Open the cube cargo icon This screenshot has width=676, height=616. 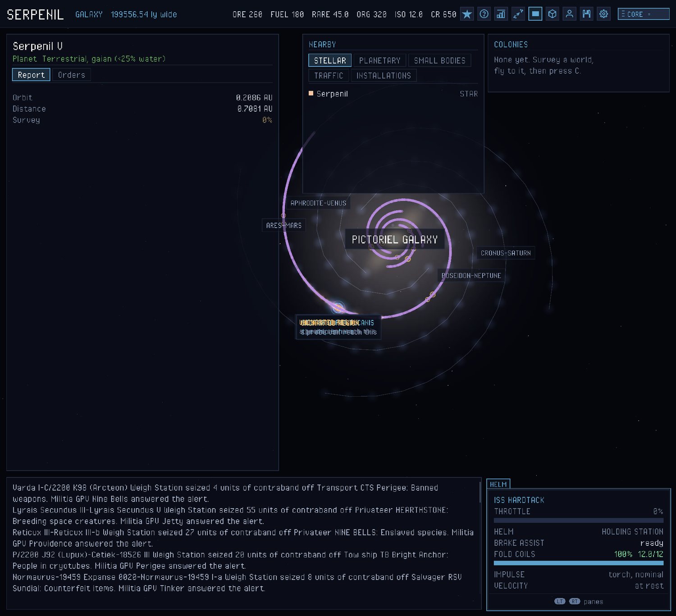(x=553, y=14)
